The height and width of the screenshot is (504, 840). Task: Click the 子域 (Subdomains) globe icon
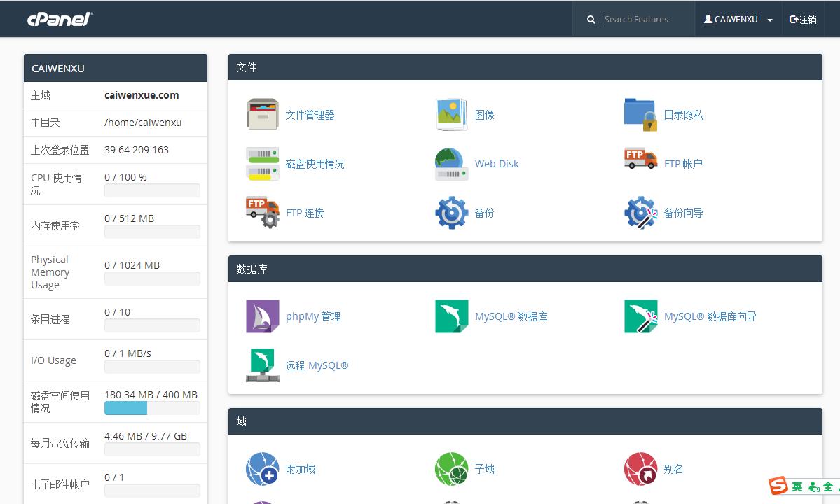click(x=451, y=470)
